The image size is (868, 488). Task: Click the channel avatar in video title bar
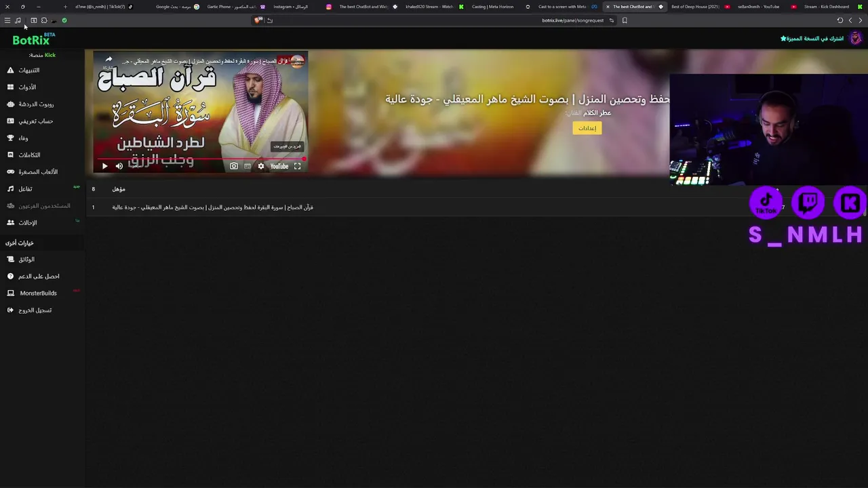(297, 61)
